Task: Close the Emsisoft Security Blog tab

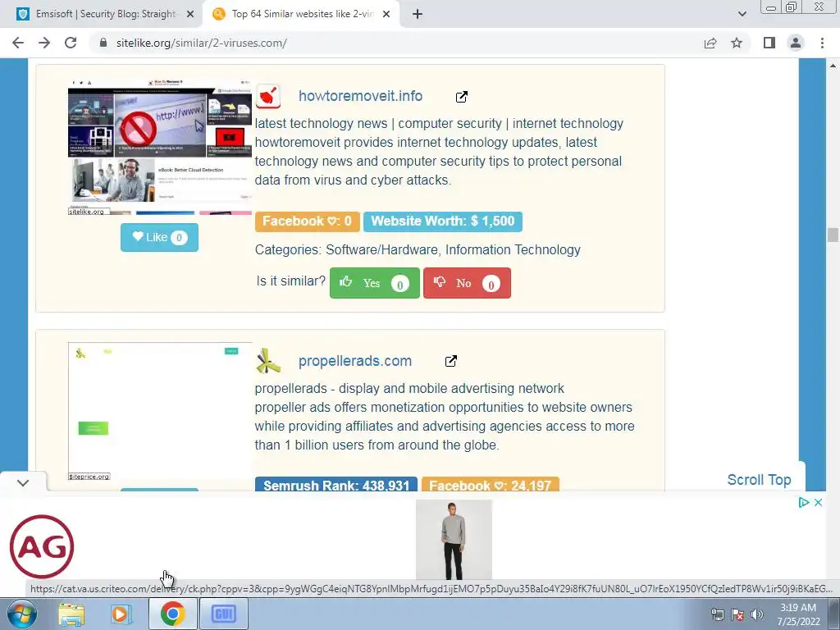Action: [190, 15]
